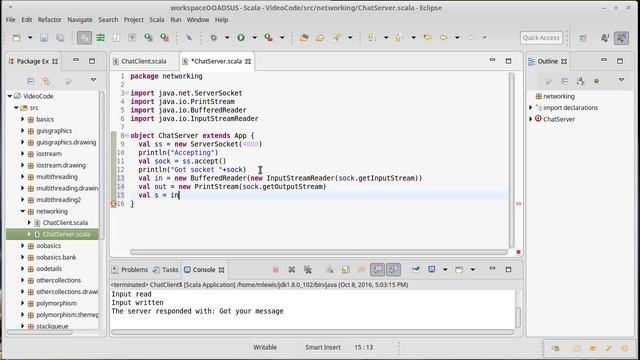
Task: Toggle Hide non-public members in Outline
Action: [x=596, y=81]
